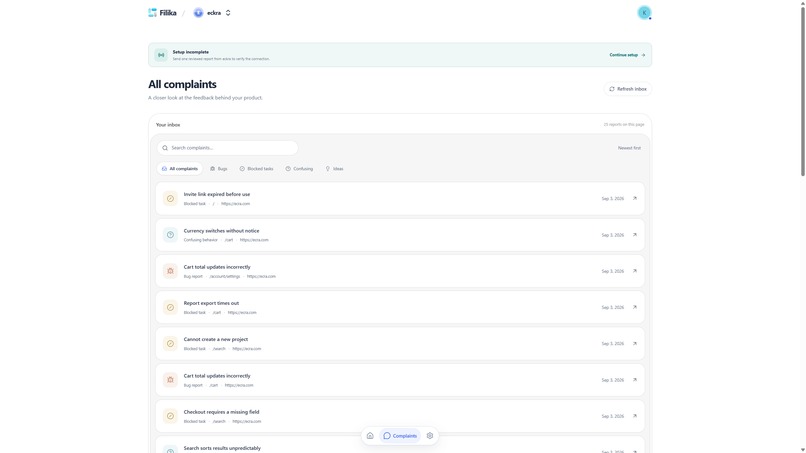Refresh the inbox
Screen dimensions: 806x453
[628, 89]
